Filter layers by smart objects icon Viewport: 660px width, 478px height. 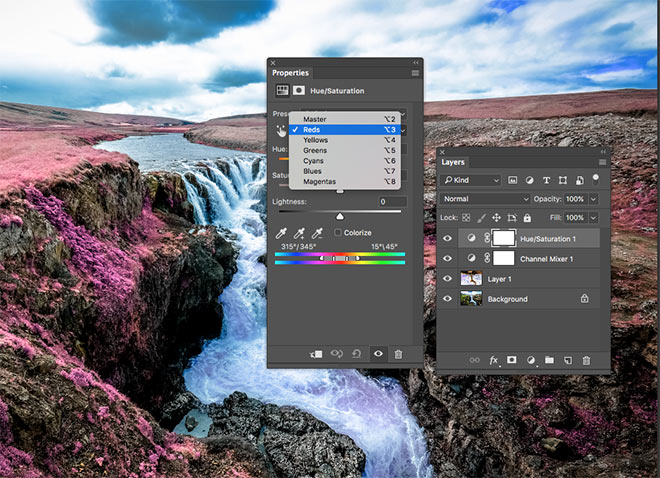click(x=580, y=180)
